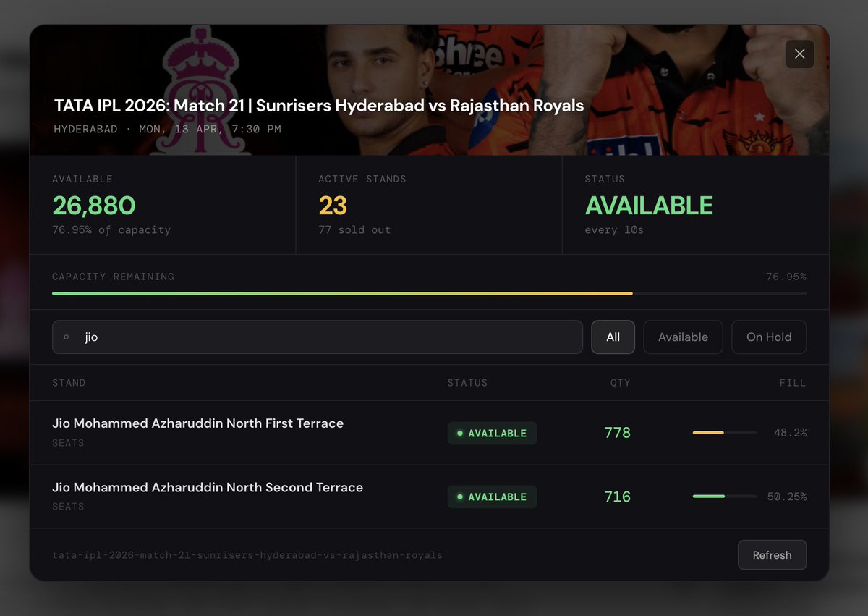Click AVAILABLE badge for North Second Terrace
Screen dimensions: 868x616
492,497
